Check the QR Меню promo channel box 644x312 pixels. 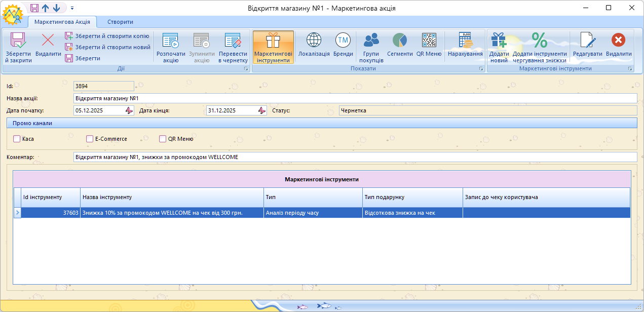tap(163, 139)
